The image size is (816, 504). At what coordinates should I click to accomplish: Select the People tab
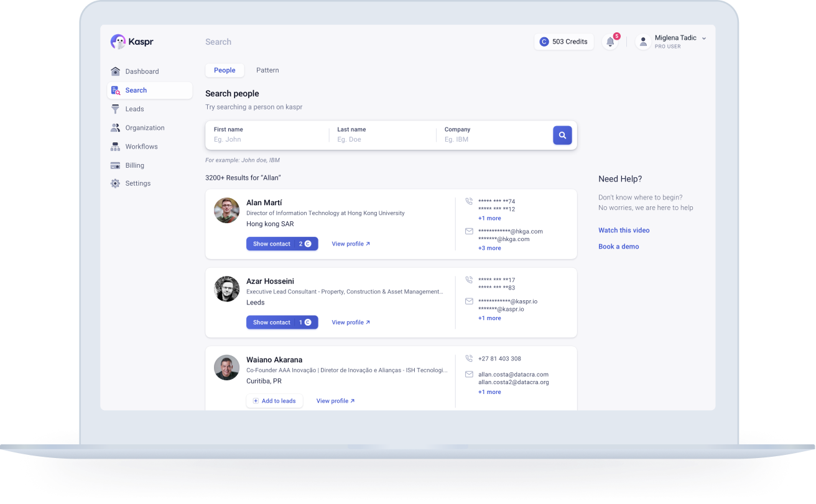pos(225,70)
